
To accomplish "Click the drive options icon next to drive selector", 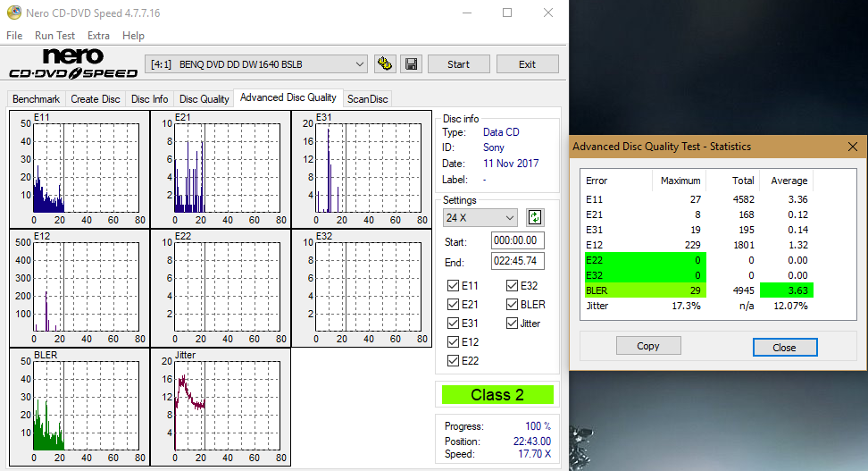I will pos(385,64).
